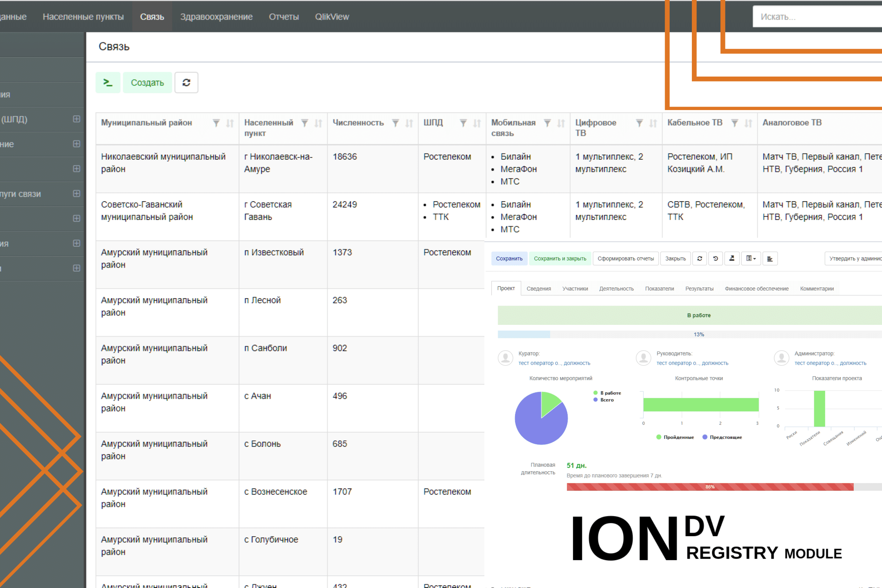
Task: Filter the Населенный пункт column
Action: [x=305, y=123]
